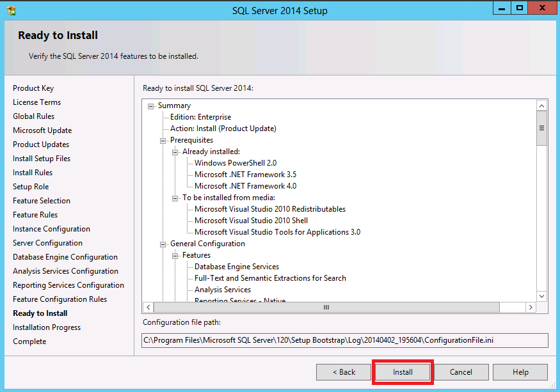The image size is (560, 392).
Task: Select 'Windows PowerShell 2.0' row
Action: pyautogui.click(x=236, y=163)
